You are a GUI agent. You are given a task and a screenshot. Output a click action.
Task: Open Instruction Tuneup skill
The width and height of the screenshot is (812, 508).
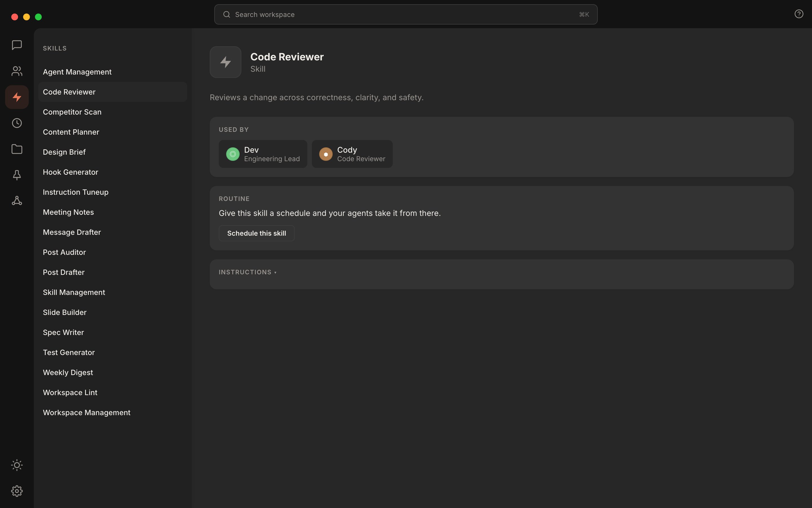[113, 192]
